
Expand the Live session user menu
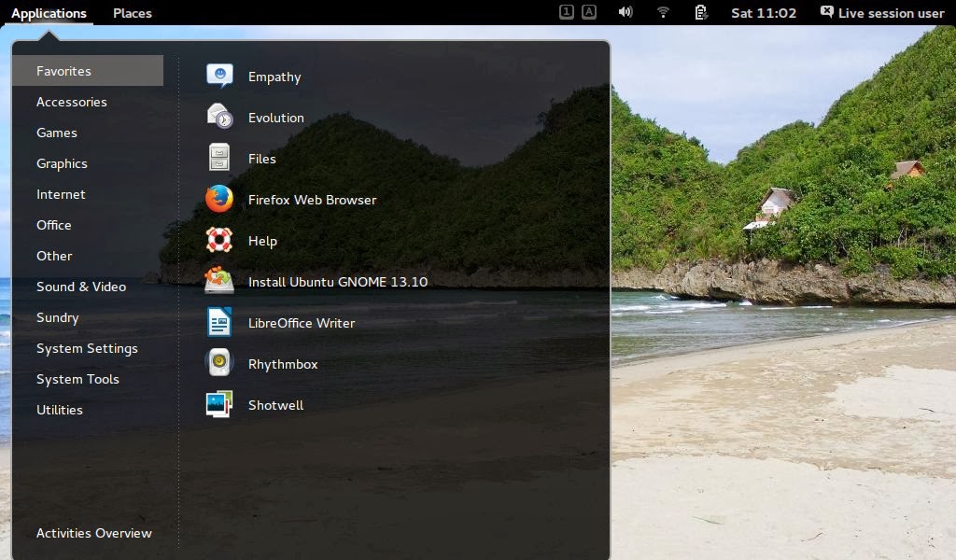[x=882, y=13]
